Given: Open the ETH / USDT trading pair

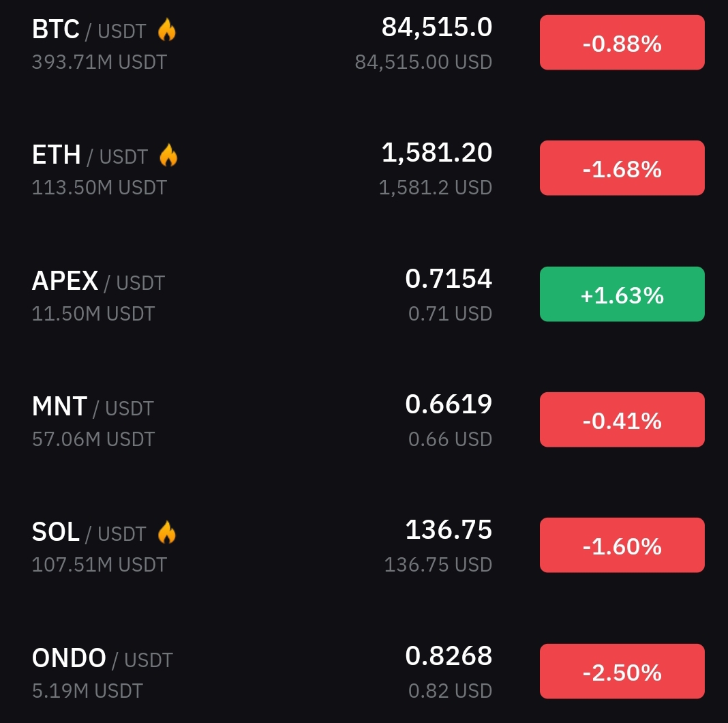Looking at the screenshot, I should (x=90, y=156).
